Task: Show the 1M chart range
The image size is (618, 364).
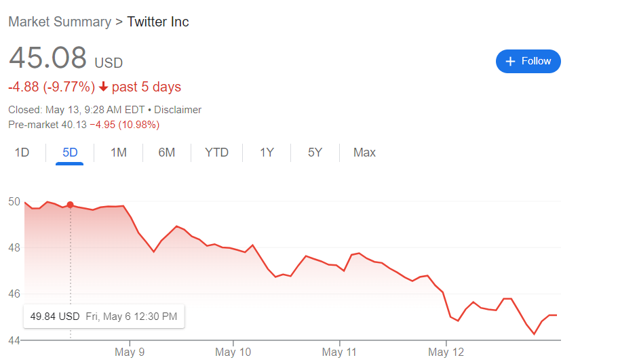Action: pyautogui.click(x=119, y=153)
